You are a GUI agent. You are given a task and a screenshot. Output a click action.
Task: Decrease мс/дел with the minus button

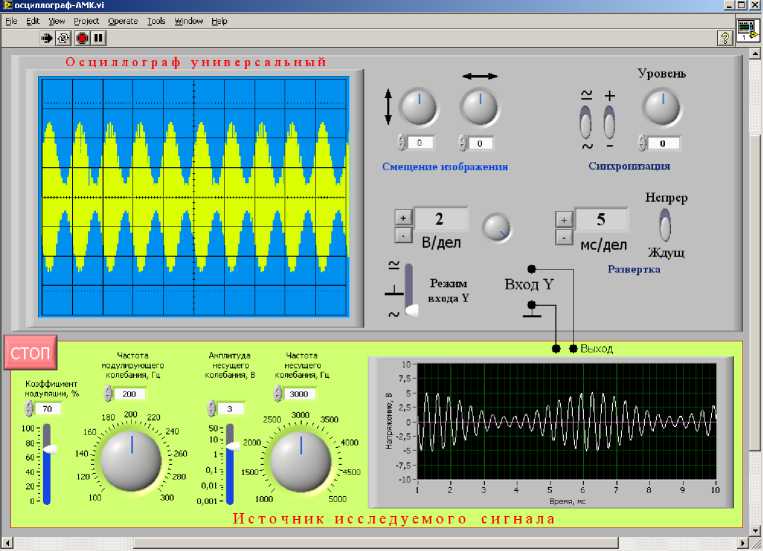(x=562, y=236)
